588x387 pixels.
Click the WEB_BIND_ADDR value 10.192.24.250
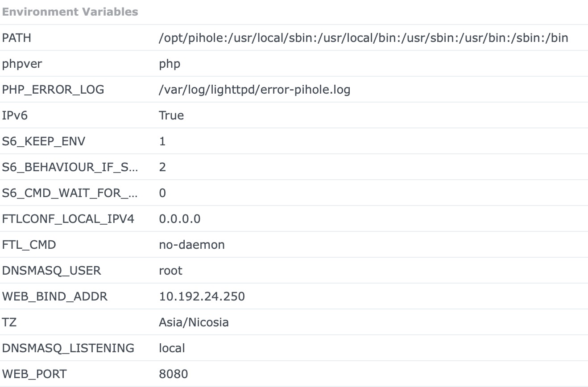point(202,296)
